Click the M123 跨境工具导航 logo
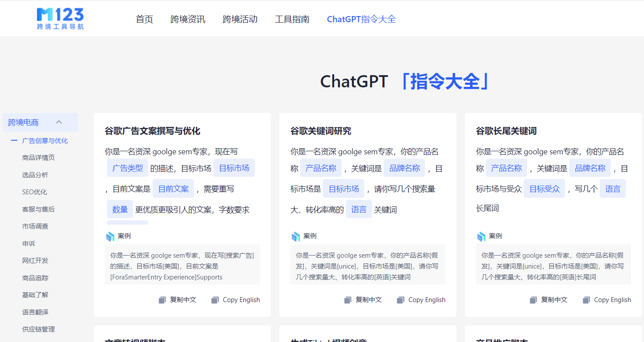This screenshot has width=644, height=342. tap(60, 18)
